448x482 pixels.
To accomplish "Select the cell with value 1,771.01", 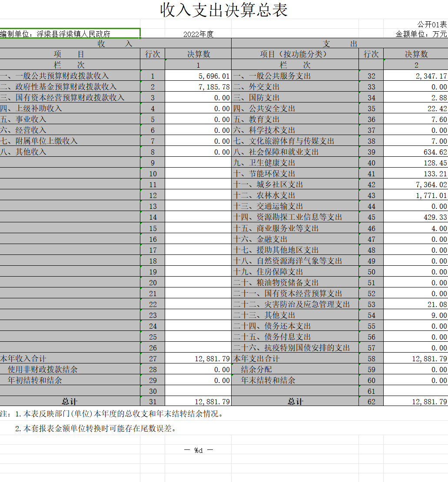I will [x=416, y=195].
